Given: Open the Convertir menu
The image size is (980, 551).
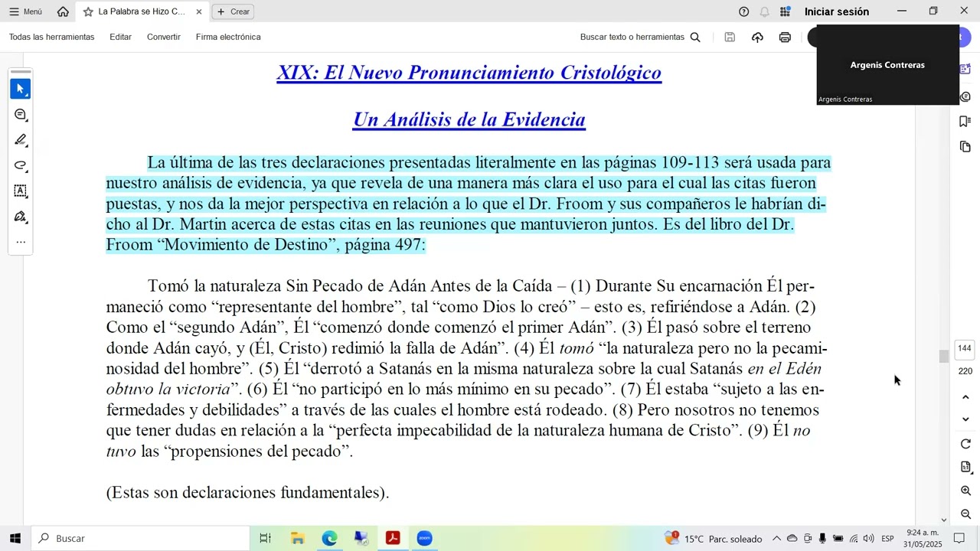Looking at the screenshot, I should point(164,37).
